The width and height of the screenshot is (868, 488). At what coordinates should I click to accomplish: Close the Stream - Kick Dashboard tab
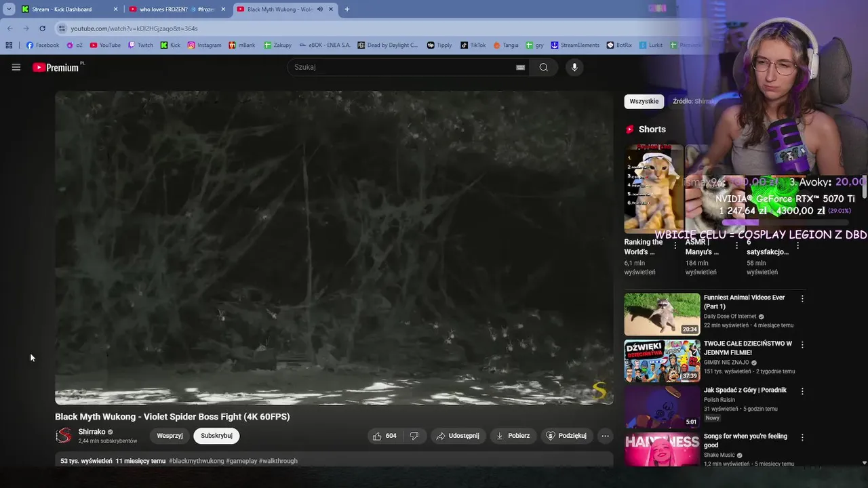[x=115, y=9]
